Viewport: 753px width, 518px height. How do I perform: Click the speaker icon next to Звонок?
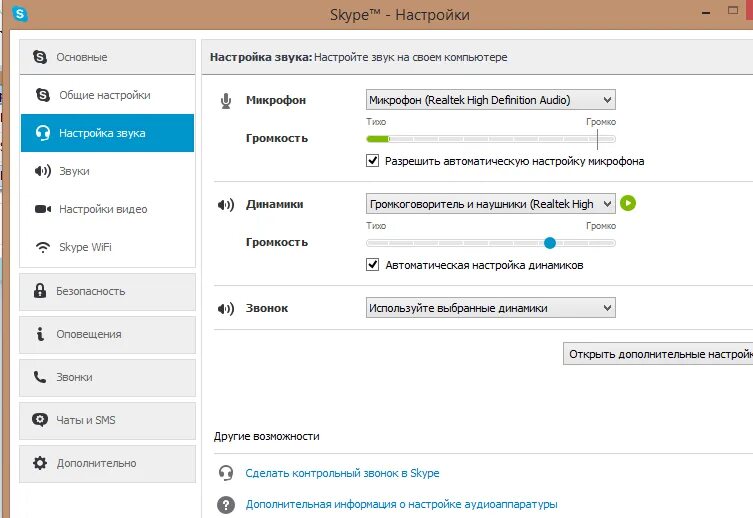226,309
